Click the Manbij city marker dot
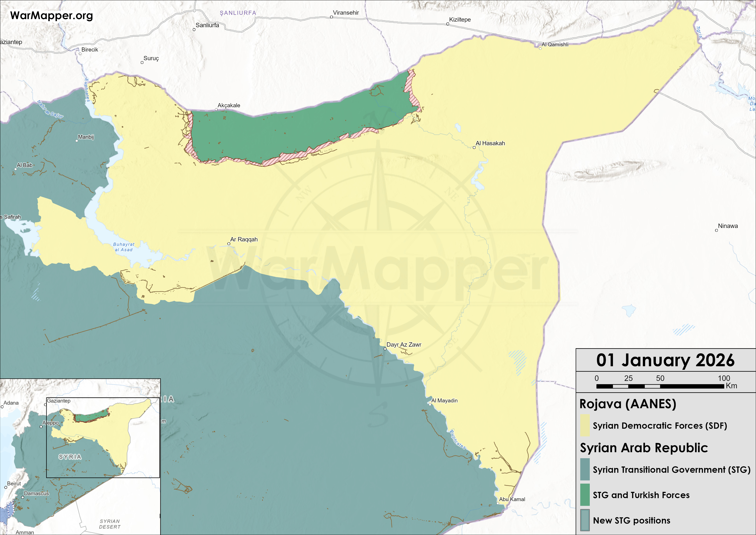Screen dimensions: 756x535 tap(77, 141)
